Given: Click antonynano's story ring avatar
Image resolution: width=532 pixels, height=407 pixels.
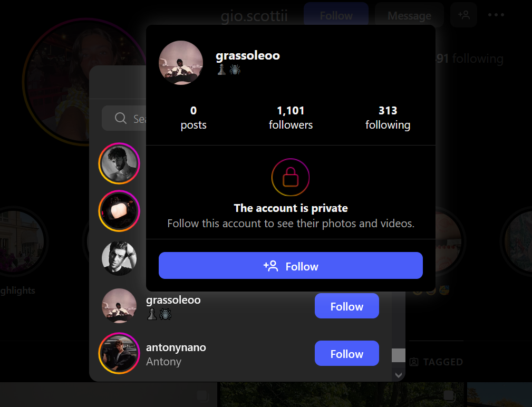Looking at the screenshot, I should pyautogui.click(x=119, y=353).
